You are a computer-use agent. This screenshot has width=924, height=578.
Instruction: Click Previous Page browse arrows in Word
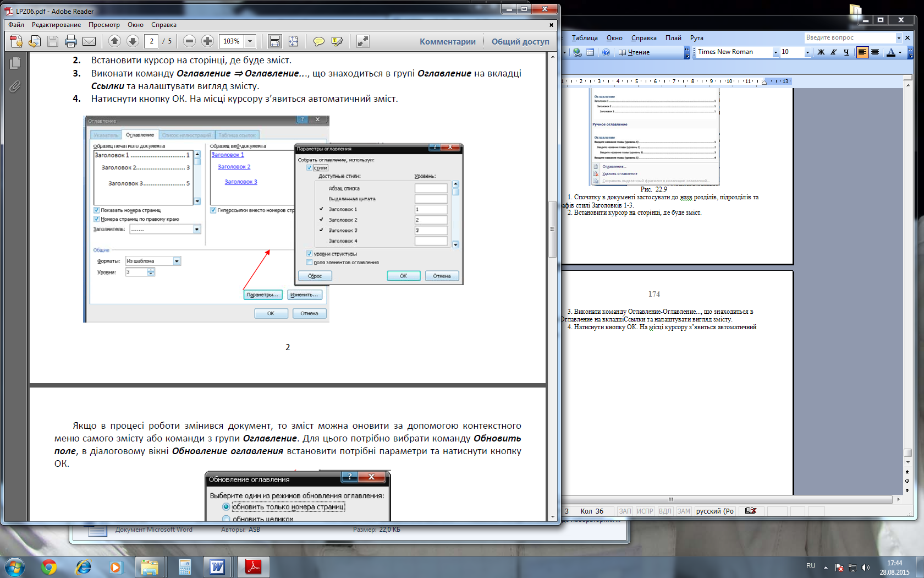pyautogui.click(x=908, y=472)
